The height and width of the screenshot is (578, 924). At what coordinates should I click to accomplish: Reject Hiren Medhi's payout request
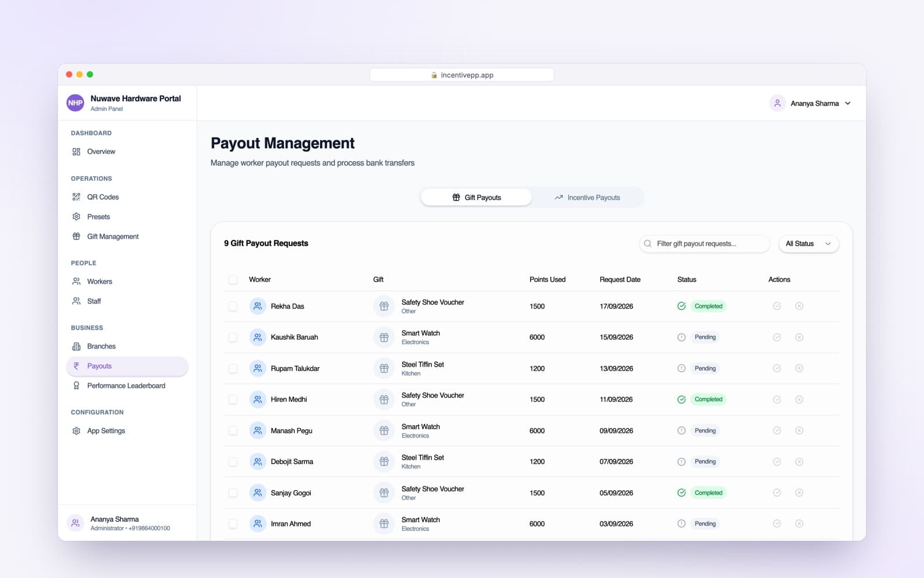799,399
